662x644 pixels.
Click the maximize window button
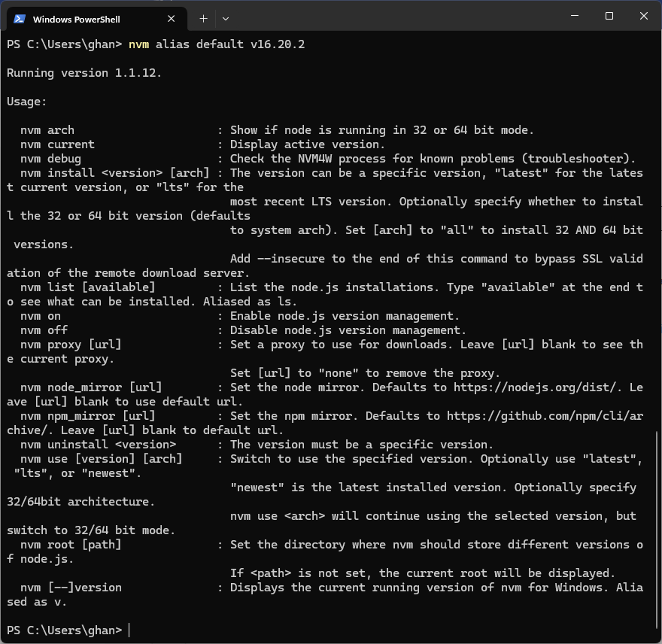tap(609, 16)
